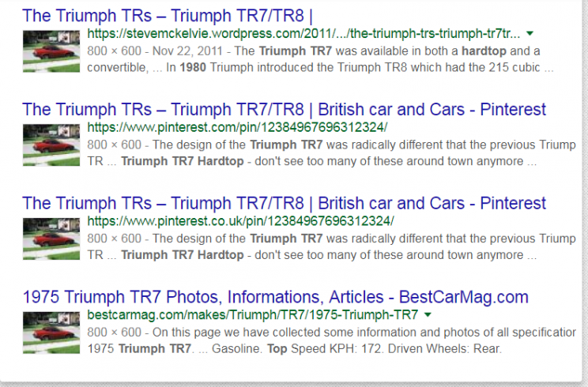Click the www.pinterest.com/pin green URL

coord(237,128)
